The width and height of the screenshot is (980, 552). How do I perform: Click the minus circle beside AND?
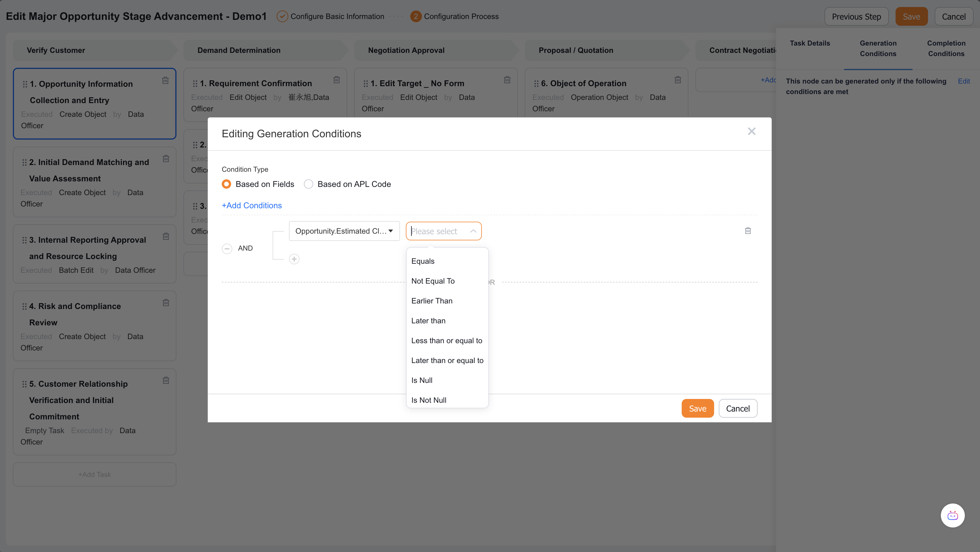(x=227, y=249)
